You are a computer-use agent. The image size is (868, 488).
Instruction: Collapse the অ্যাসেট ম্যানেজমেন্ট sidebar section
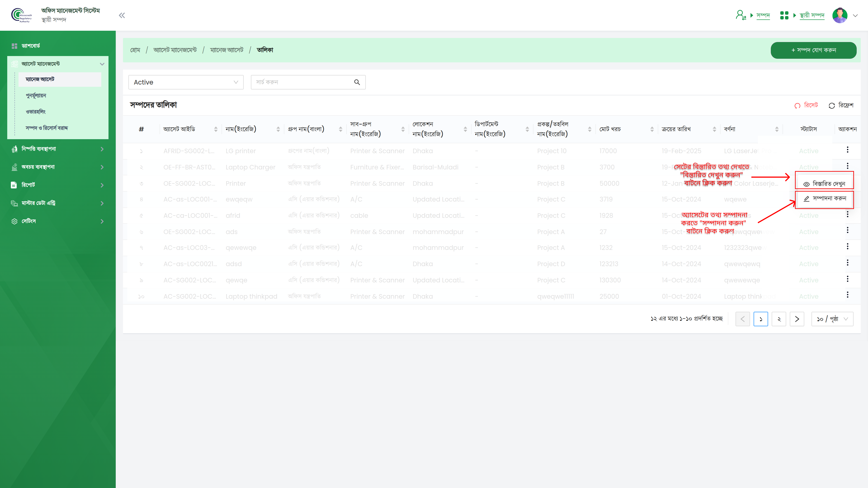[x=58, y=64]
